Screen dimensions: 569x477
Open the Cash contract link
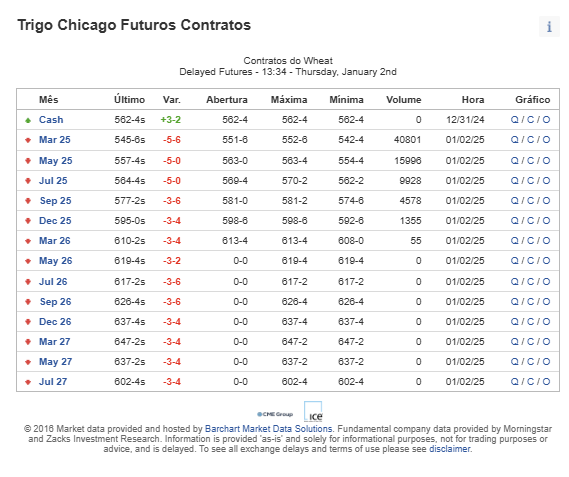51,120
